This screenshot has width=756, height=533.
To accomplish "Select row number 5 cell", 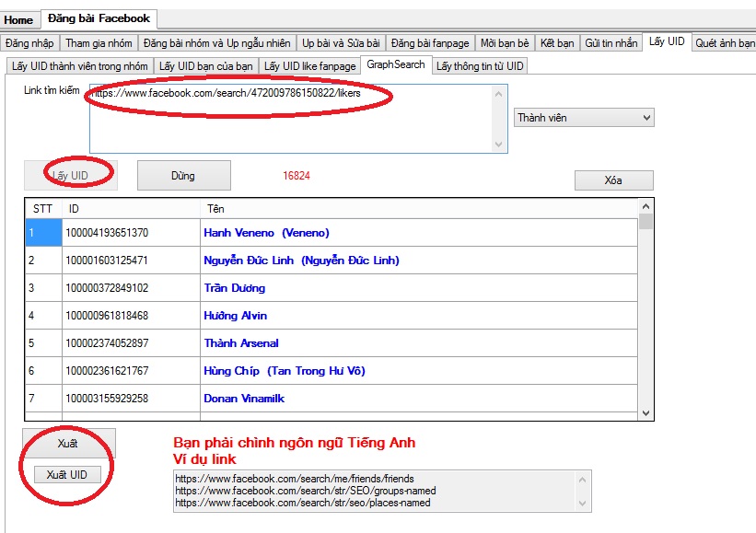I will click(43, 343).
